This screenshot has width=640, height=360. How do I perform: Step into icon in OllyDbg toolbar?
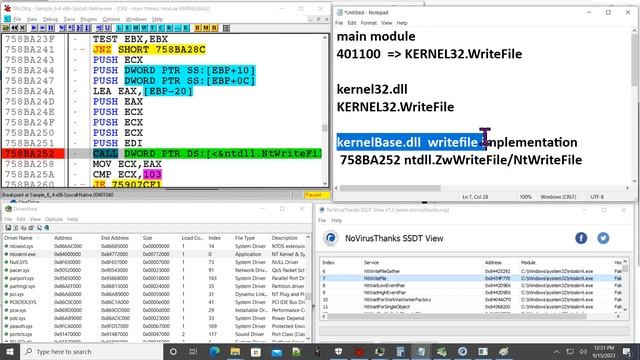pos(62,28)
